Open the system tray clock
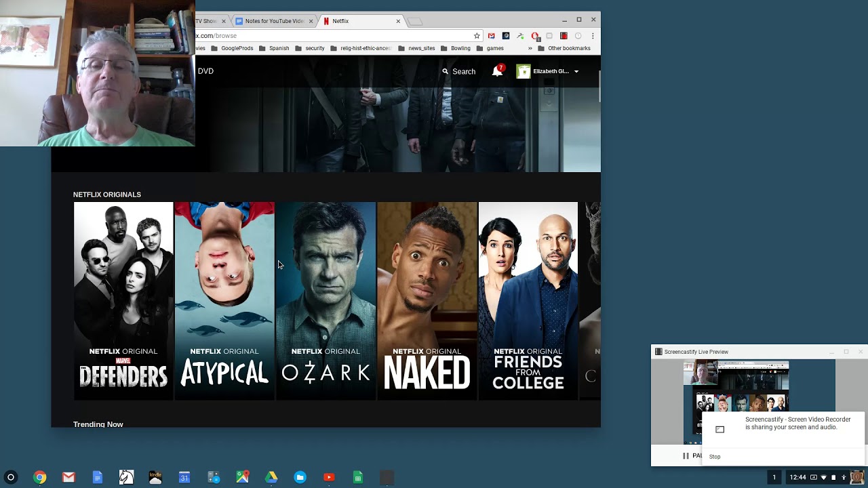Viewport: 868px width, 488px height. coord(797,477)
